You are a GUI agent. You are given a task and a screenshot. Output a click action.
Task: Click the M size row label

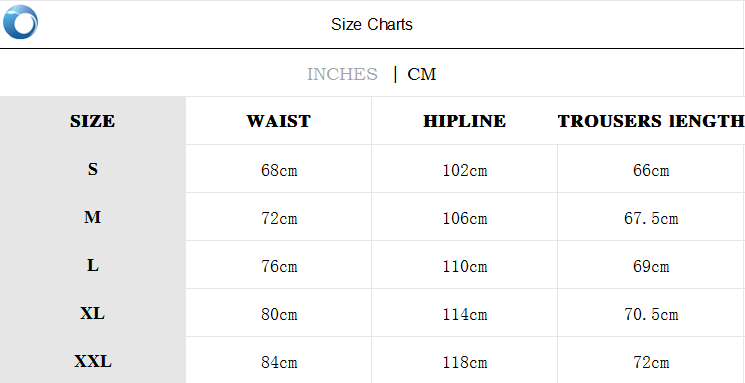point(93,217)
